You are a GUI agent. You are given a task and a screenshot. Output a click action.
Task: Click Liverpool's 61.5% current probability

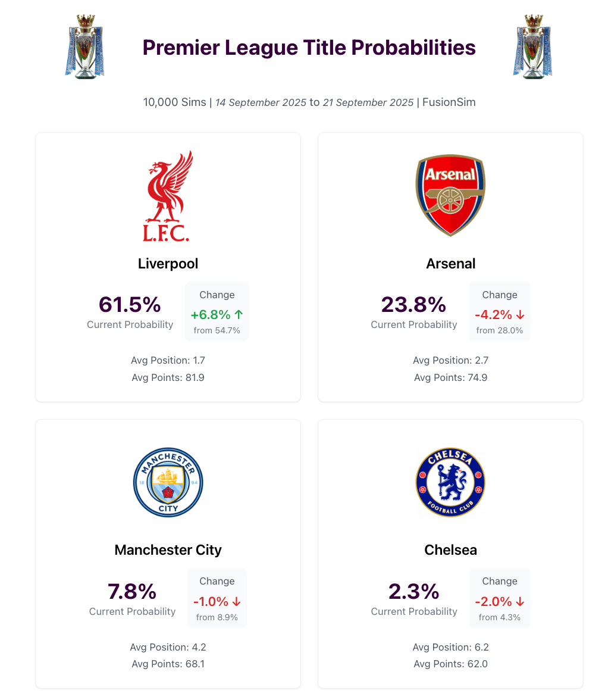point(130,304)
